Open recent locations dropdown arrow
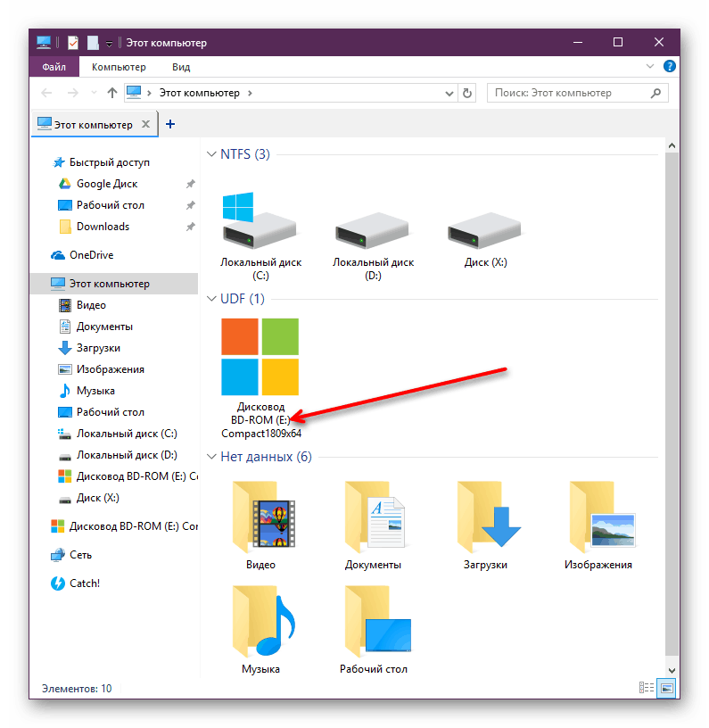The image size is (709, 728). 95,93
